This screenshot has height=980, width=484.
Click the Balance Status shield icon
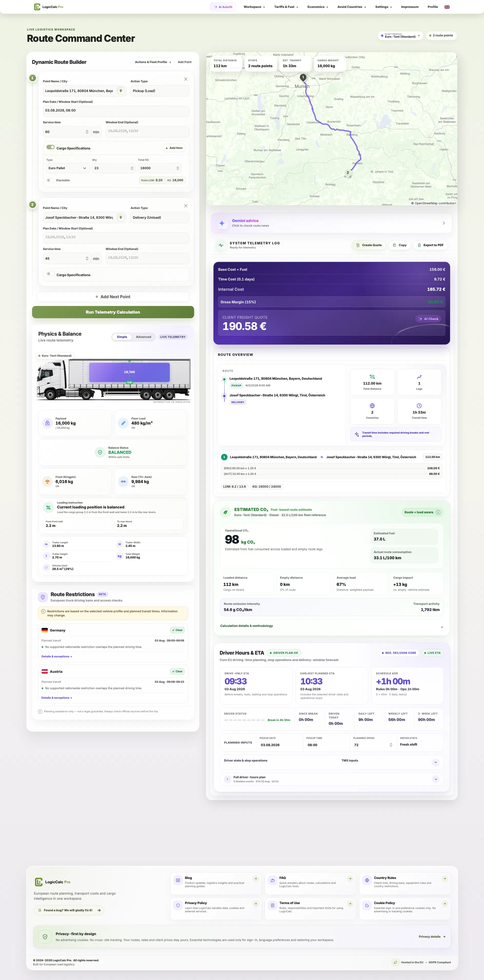coord(100,452)
